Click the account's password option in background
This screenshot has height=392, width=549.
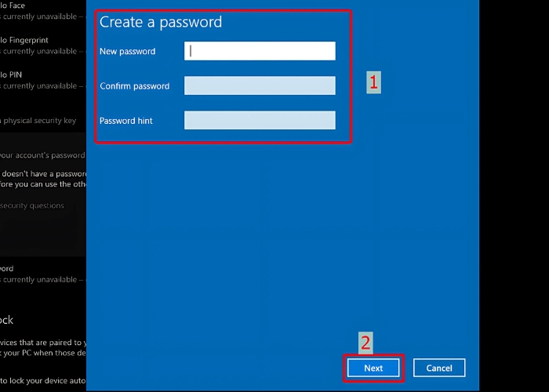pos(42,155)
